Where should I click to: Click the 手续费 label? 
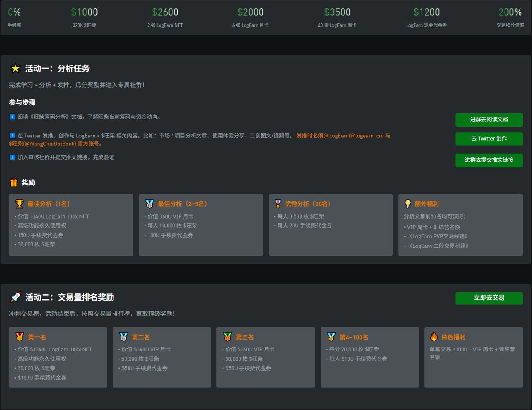15,25
